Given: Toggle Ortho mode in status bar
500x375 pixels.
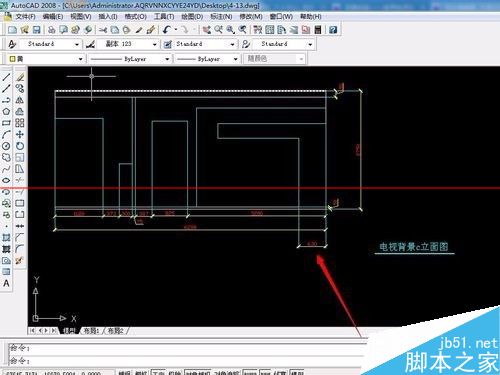Looking at the screenshot, I should click(x=158, y=373).
